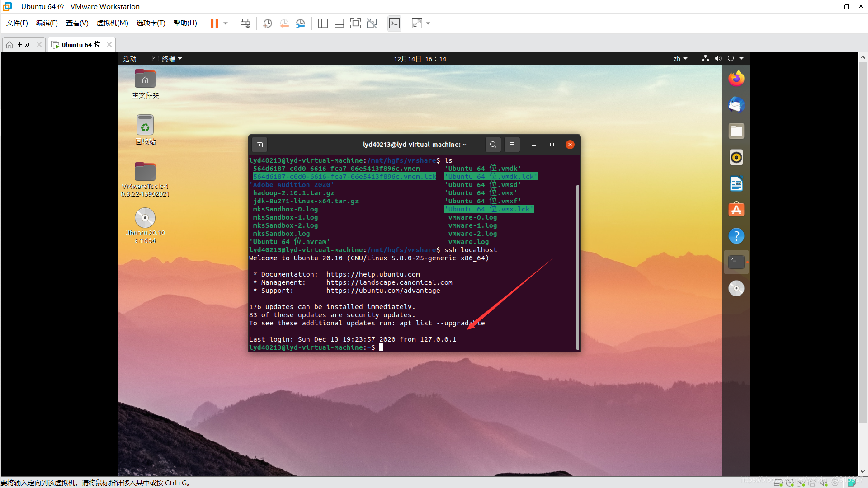The width and height of the screenshot is (868, 488).
Task: Open the 终端 application menu in top bar
Action: click(x=167, y=59)
